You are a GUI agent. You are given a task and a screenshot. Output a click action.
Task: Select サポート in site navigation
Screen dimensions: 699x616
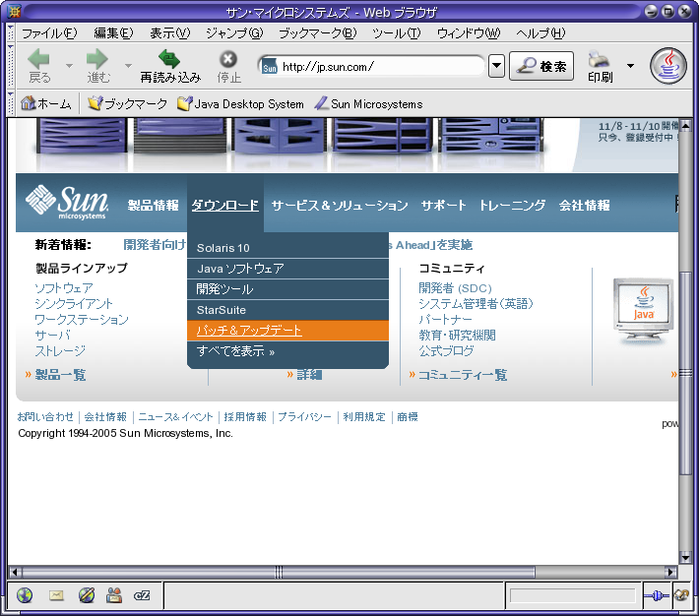click(x=443, y=205)
